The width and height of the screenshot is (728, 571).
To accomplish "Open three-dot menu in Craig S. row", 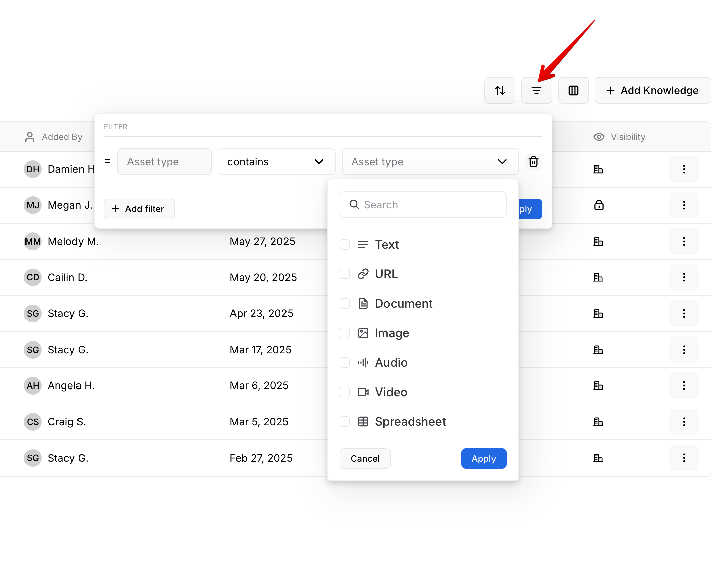I will pyautogui.click(x=684, y=422).
